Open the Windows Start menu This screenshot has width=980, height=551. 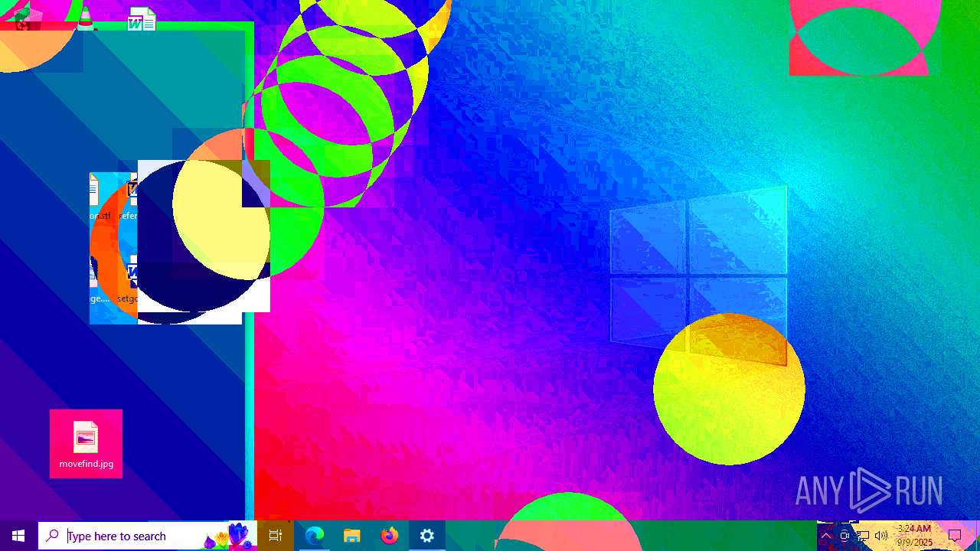(18, 536)
